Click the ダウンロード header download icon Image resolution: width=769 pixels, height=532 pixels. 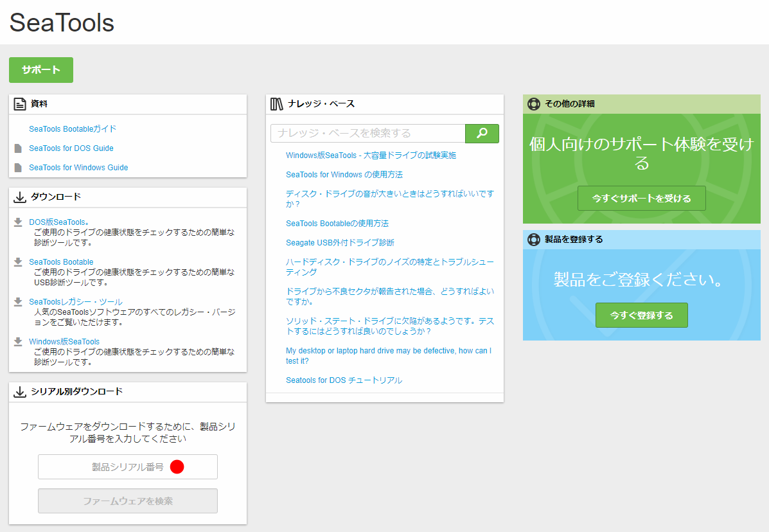[20, 197]
